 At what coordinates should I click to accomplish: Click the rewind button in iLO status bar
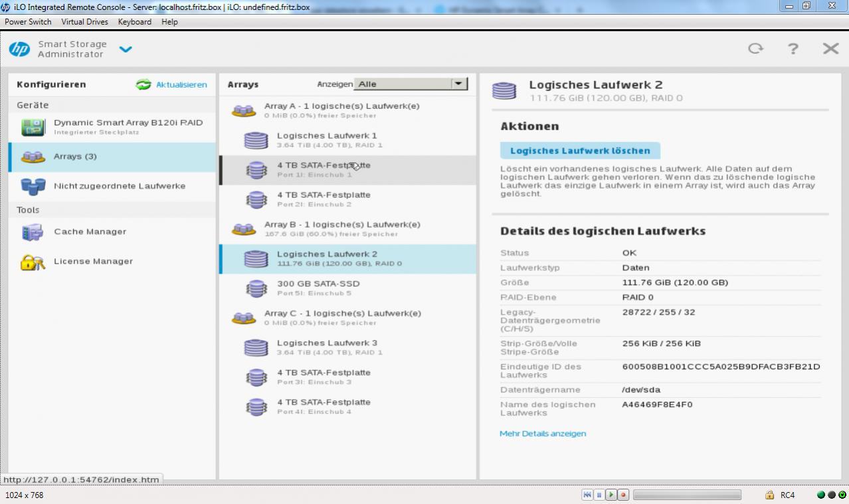tap(587, 495)
